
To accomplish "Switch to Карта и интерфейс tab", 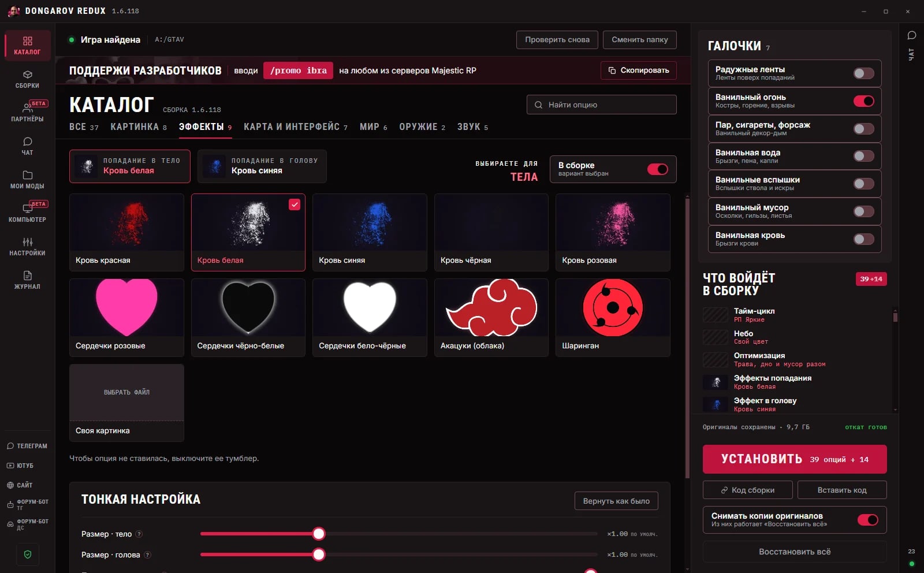I will 296,127.
